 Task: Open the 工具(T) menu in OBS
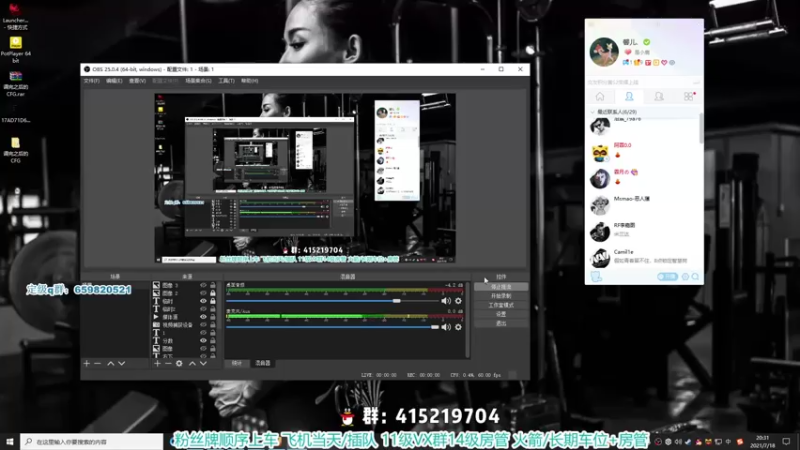(x=226, y=81)
